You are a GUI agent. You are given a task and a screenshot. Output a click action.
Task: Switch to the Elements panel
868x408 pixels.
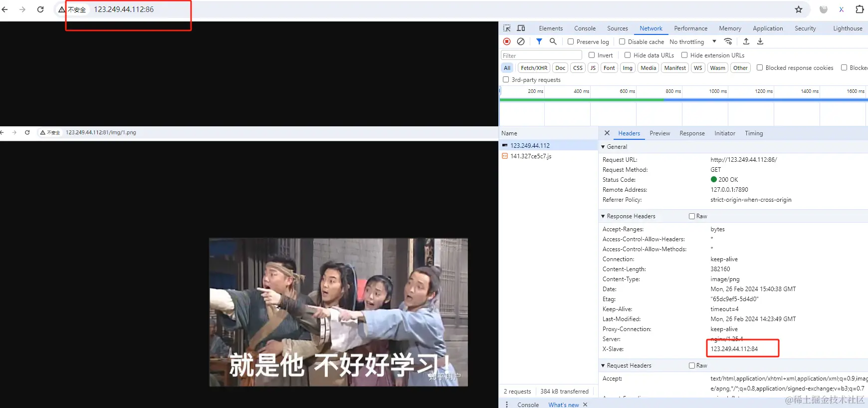(x=551, y=28)
